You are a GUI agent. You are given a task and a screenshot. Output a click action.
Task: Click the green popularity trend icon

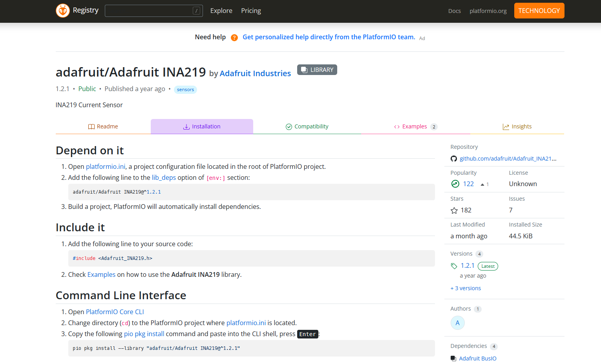tap(455, 184)
